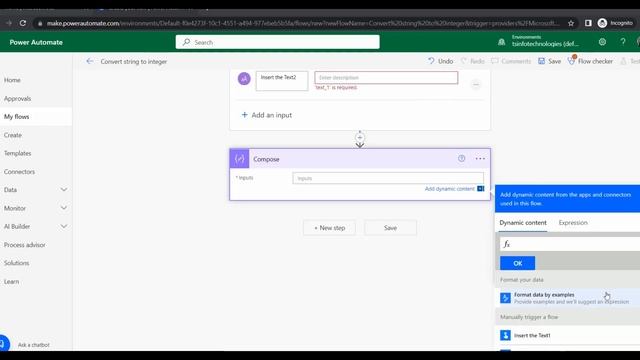Focus the top Search box

tap(278, 42)
